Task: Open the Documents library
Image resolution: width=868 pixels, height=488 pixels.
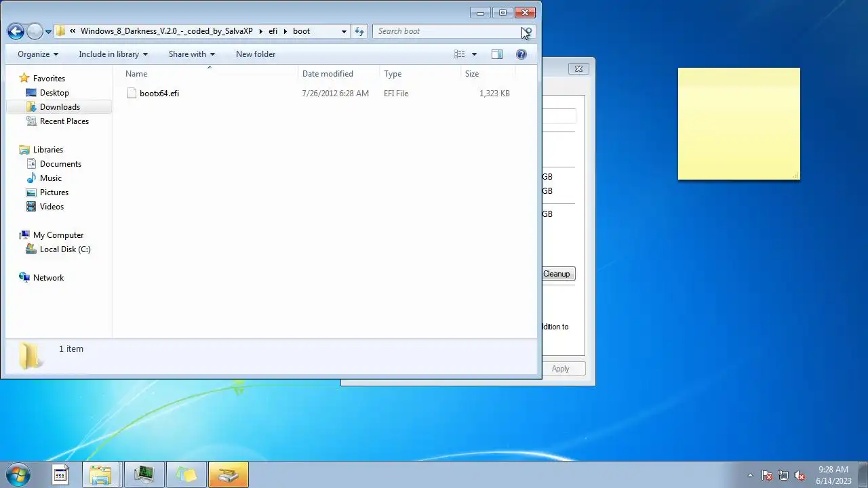Action: (60, 164)
